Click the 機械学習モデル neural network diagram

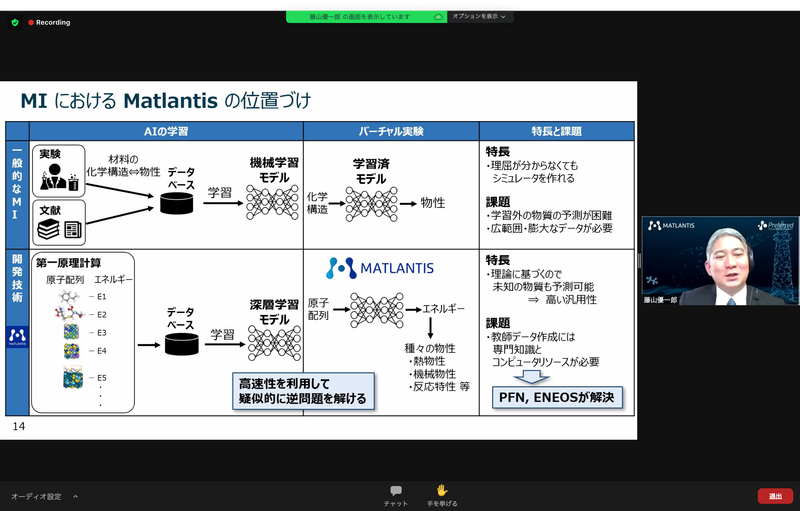click(272, 202)
